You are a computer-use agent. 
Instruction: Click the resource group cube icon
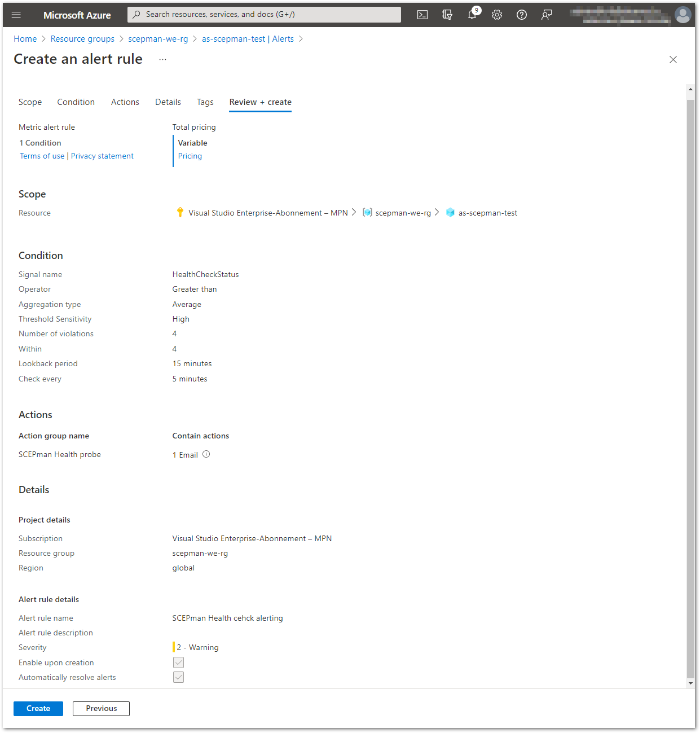[367, 212]
